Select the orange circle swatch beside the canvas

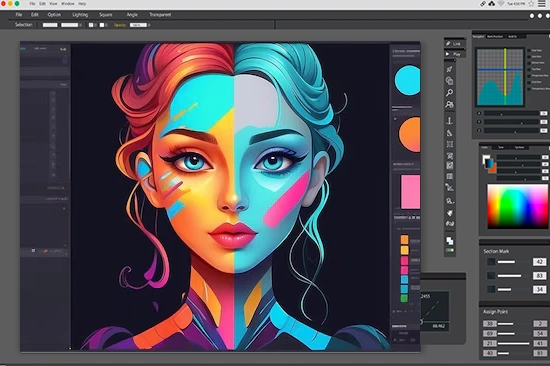point(409,135)
